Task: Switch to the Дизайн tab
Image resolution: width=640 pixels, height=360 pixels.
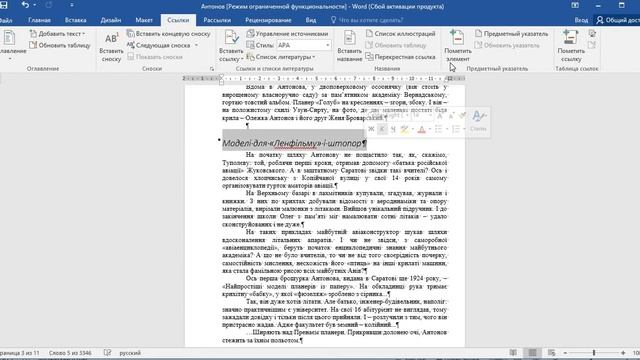Action: 111,20
